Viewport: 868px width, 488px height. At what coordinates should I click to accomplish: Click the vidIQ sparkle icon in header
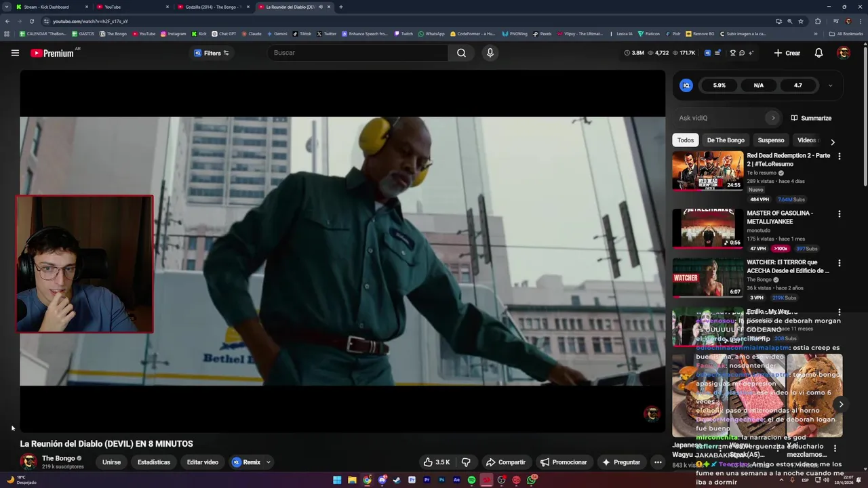coord(751,53)
